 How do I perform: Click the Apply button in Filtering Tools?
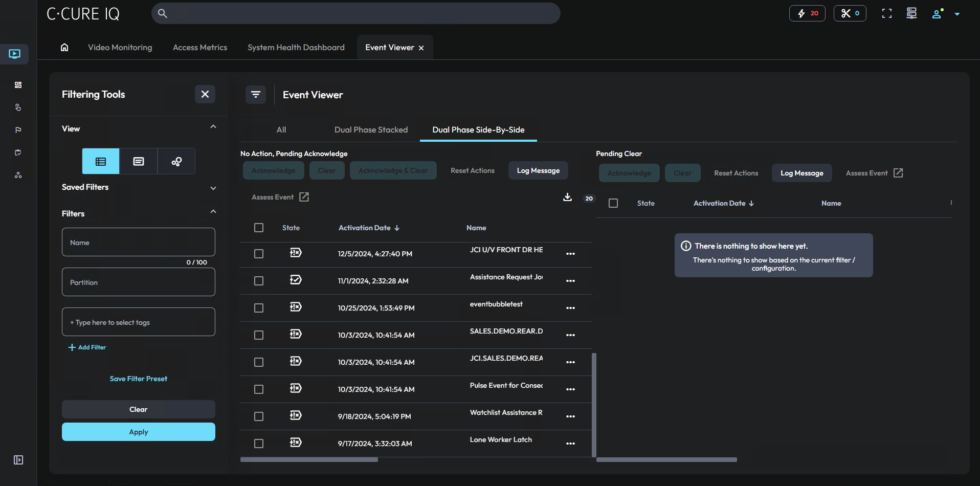[138, 432]
